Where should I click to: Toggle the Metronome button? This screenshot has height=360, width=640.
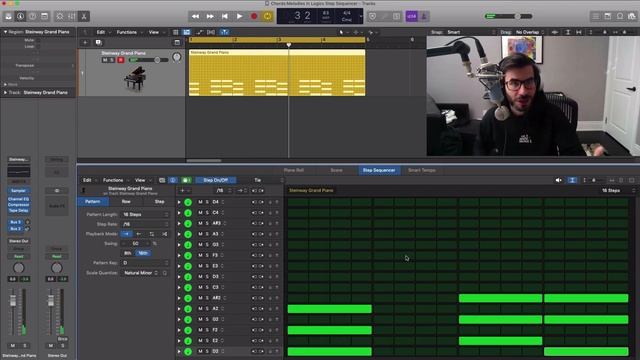424,16
